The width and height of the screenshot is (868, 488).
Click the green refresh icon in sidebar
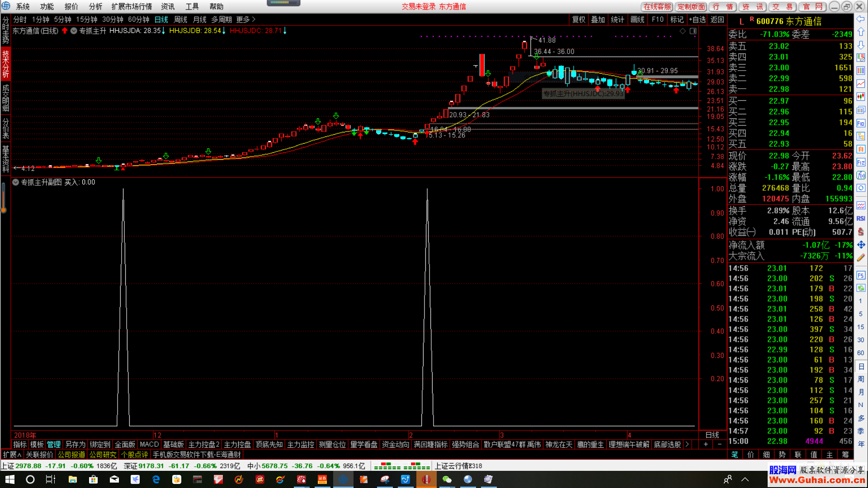pyautogui.click(x=861, y=288)
